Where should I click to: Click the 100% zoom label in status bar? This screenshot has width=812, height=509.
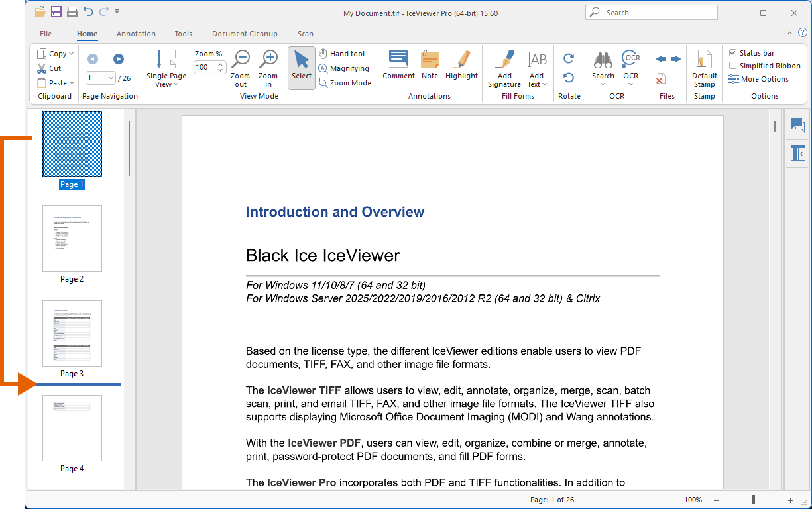tap(693, 500)
